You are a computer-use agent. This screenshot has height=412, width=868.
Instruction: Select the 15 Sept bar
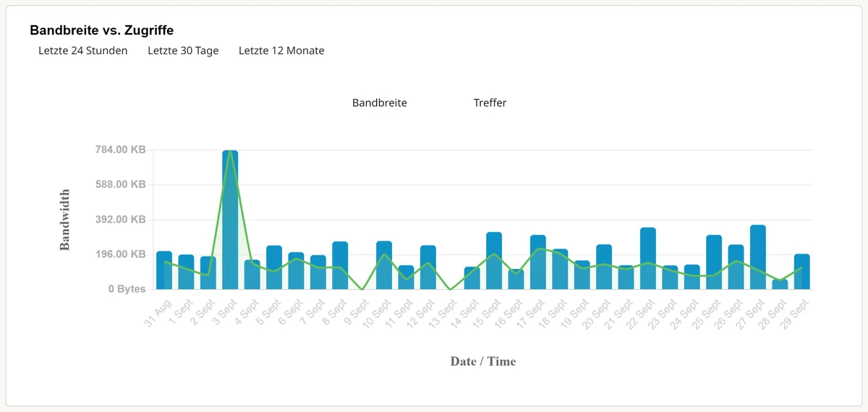point(494,261)
